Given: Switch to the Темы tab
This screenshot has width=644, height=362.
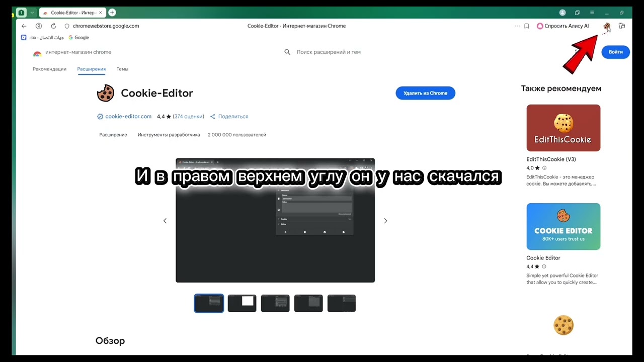Looking at the screenshot, I should [x=122, y=69].
